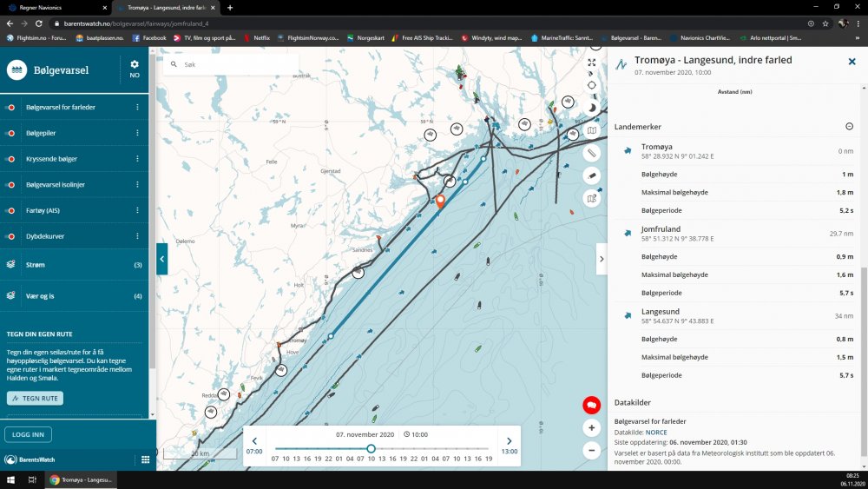Go back using browser back arrow
The height and width of the screenshot is (489, 868).
pos(10,23)
